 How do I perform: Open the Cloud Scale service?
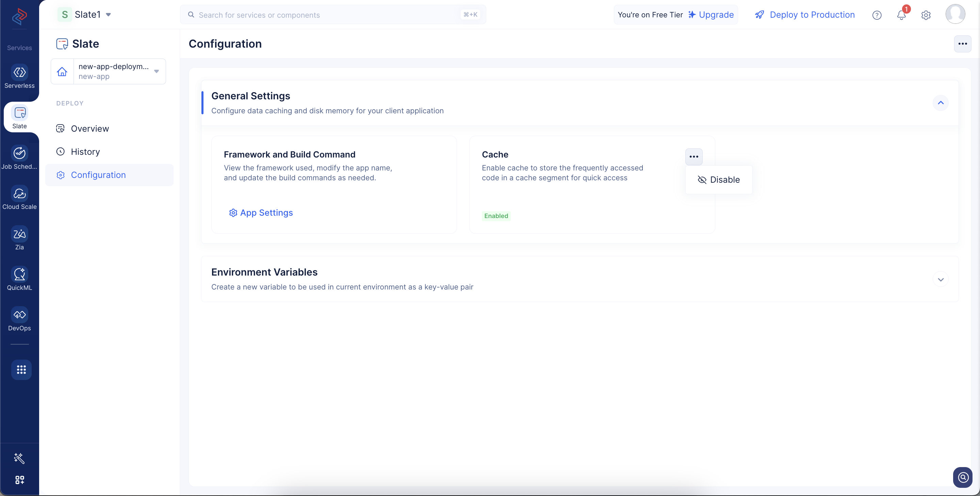coord(19,198)
